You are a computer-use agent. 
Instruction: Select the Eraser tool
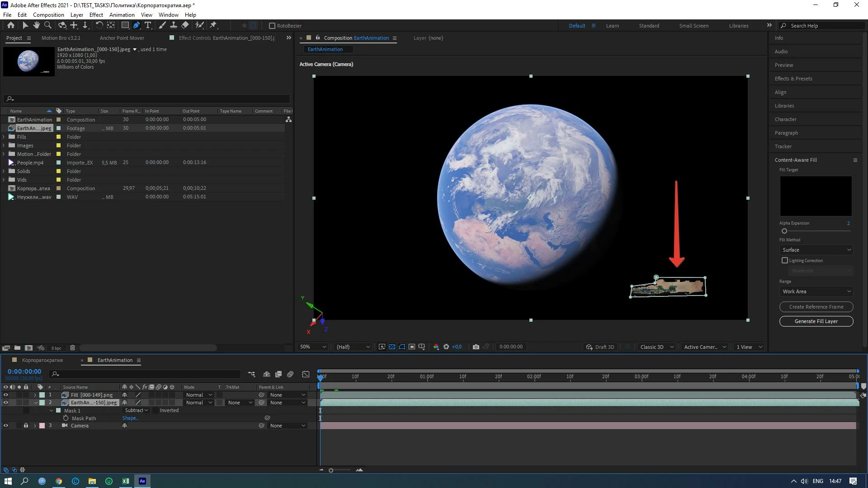[x=185, y=26]
